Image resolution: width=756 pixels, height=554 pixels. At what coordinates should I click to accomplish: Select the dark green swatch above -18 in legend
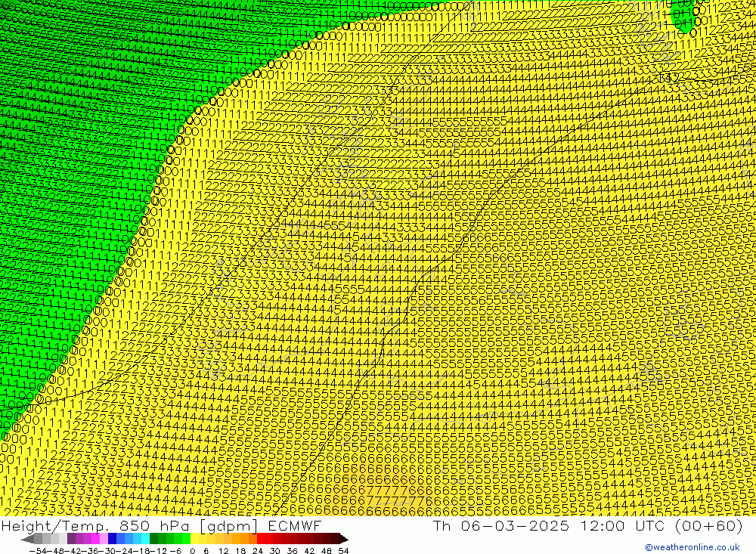coord(153,539)
